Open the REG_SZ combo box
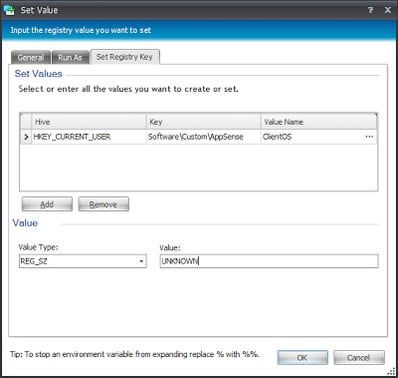398x378 pixels. click(x=83, y=261)
